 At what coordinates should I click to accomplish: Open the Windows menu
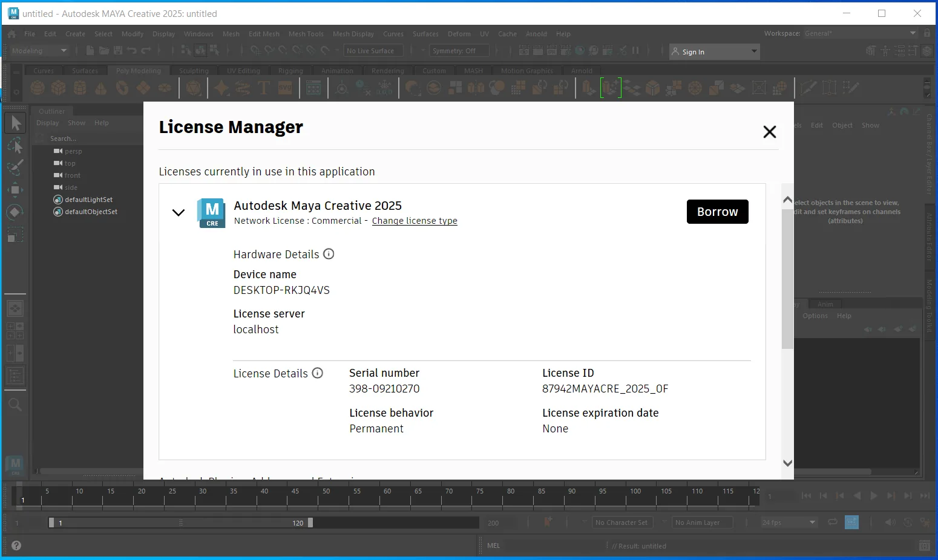tap(198, 34)
